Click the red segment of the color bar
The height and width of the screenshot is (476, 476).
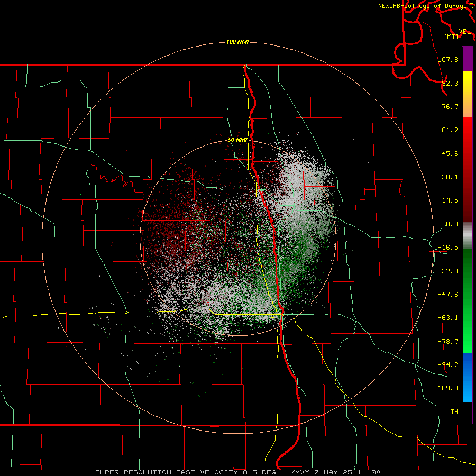pos(467,169)
